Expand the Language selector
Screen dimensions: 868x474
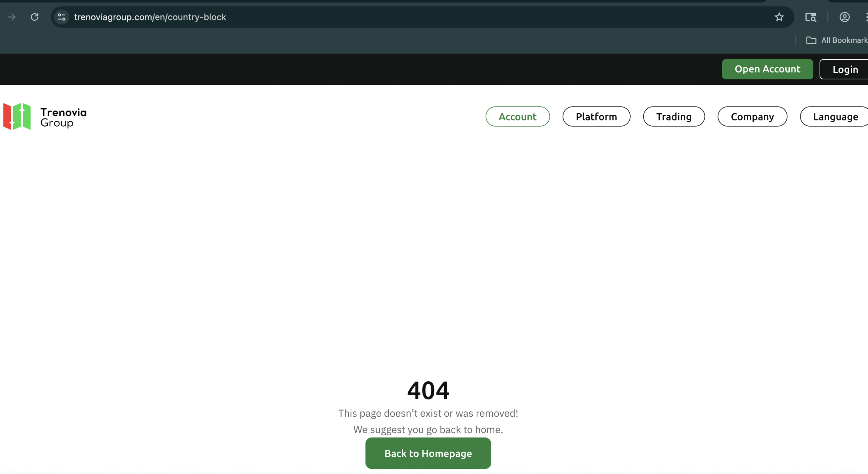(835, 116)
